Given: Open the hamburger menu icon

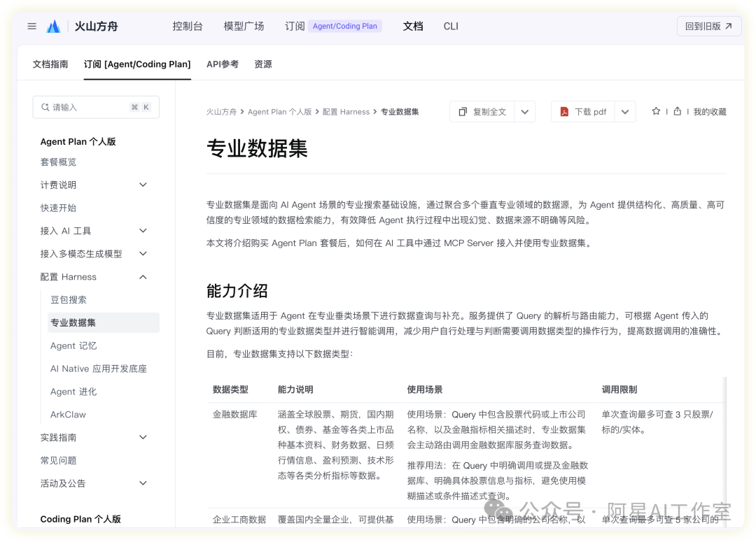Looking at the screenshot, I should point(31,26).
